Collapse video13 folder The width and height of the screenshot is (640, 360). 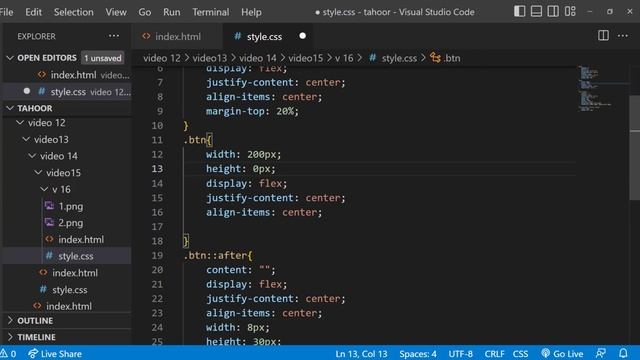click(26, 139)
